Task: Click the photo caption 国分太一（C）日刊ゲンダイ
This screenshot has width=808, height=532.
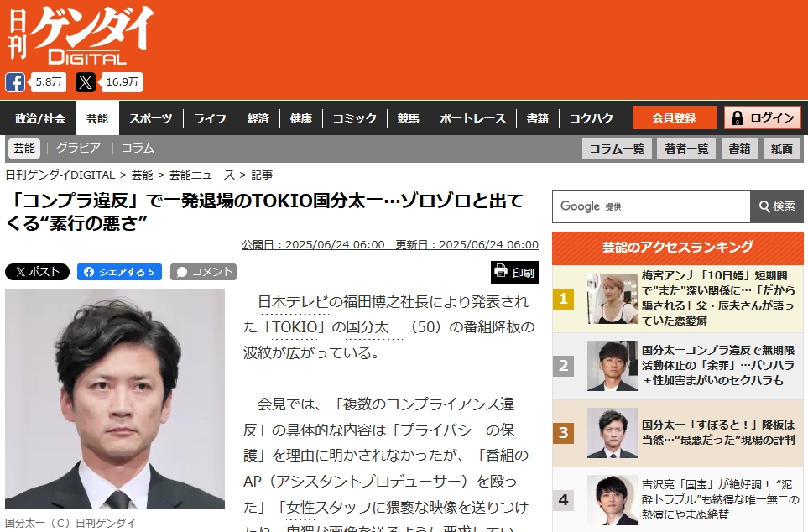Action: (x=70, y=523)
